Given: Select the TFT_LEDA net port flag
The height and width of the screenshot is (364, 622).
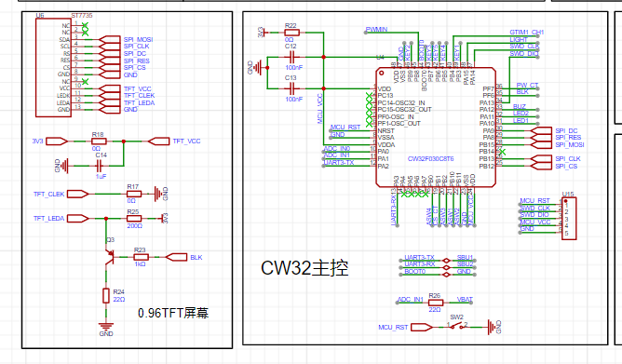Looking at the screenshot, I should click(78, 219).
